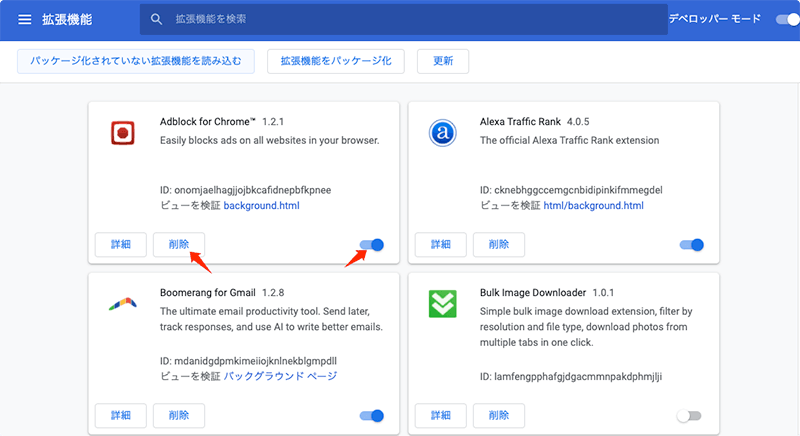Click 'The official Alexa Traffic Rank extension' text
Viewport: 800px width, 436px height.
pos(569,140)
